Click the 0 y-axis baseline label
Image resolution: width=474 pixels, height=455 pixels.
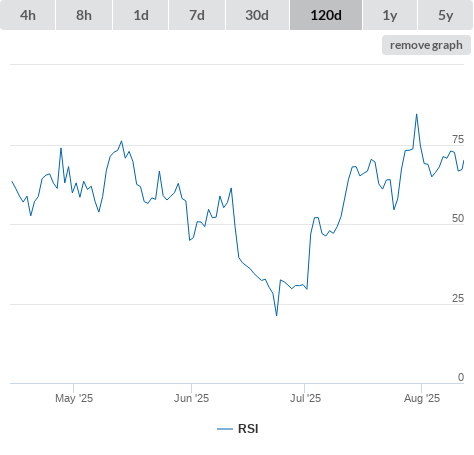(x=461, y=377)
